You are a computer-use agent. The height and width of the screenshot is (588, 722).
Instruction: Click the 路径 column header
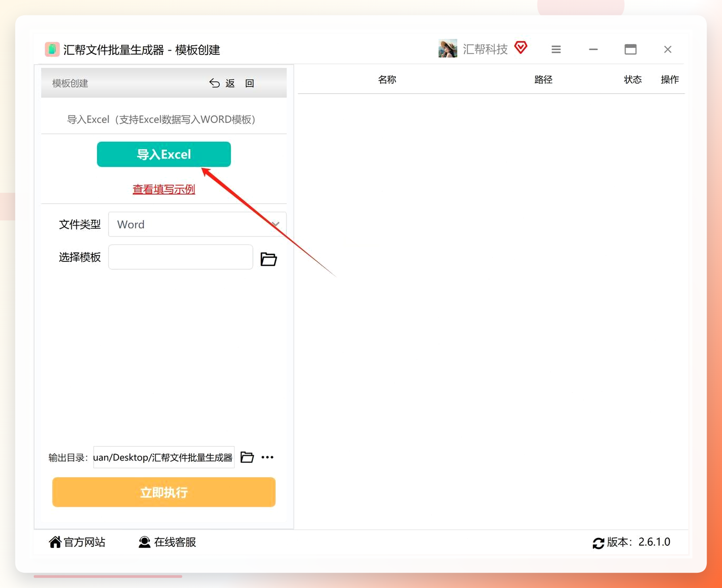pos(543,80)
